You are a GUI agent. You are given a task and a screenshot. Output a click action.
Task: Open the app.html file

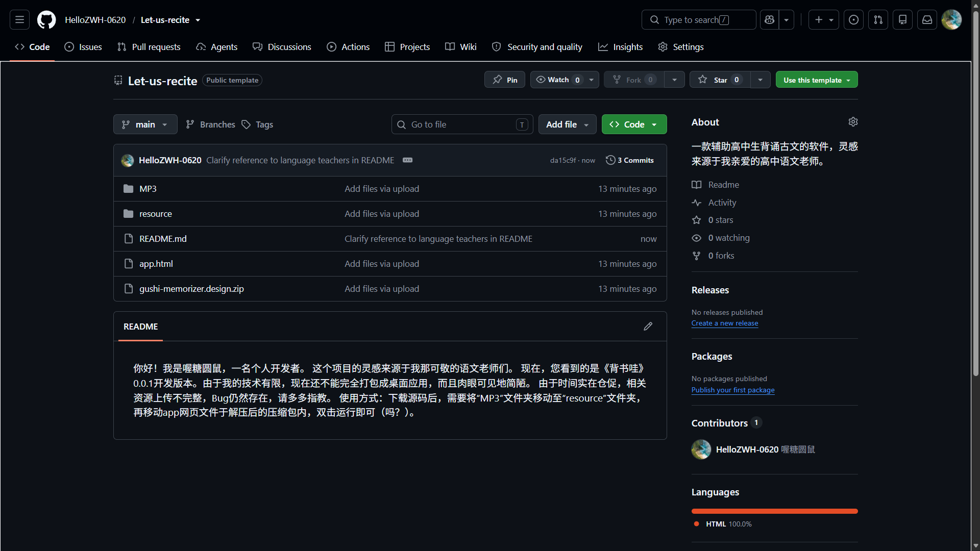coord(156,264)
